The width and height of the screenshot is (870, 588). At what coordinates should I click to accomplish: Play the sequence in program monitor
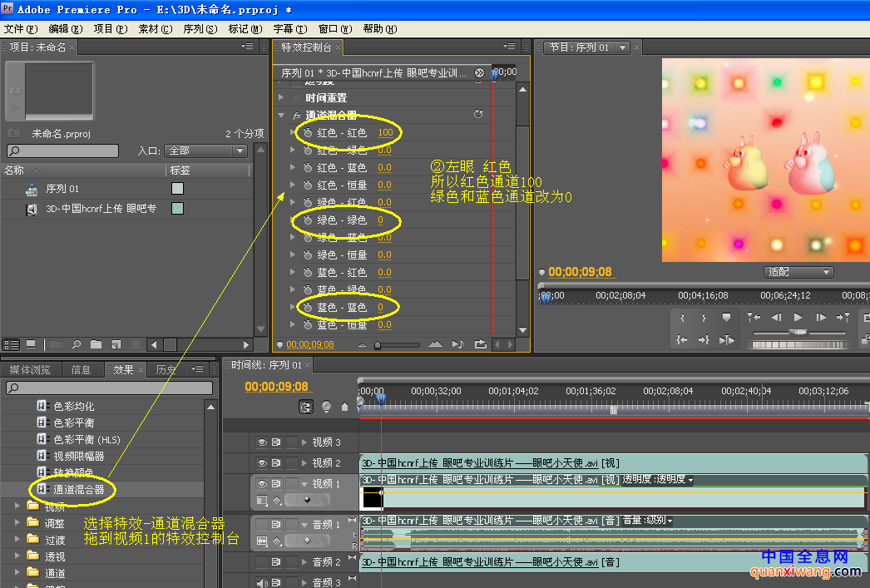798,318
